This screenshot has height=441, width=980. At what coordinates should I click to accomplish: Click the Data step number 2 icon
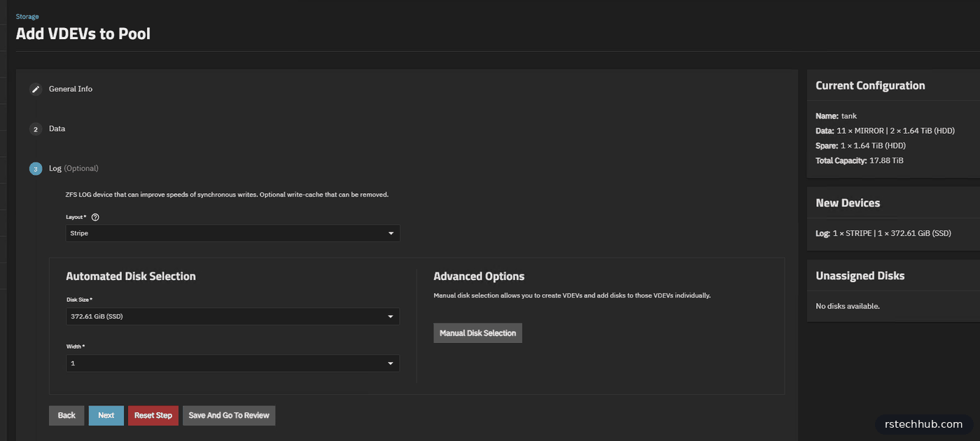tap(36, 129)
